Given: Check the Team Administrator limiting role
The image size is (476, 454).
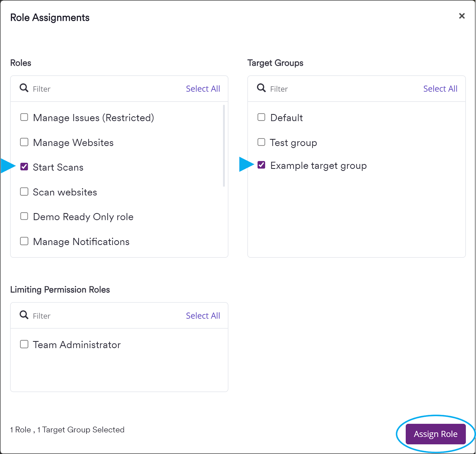Looking at the screenshot, I should pos(24,344).
